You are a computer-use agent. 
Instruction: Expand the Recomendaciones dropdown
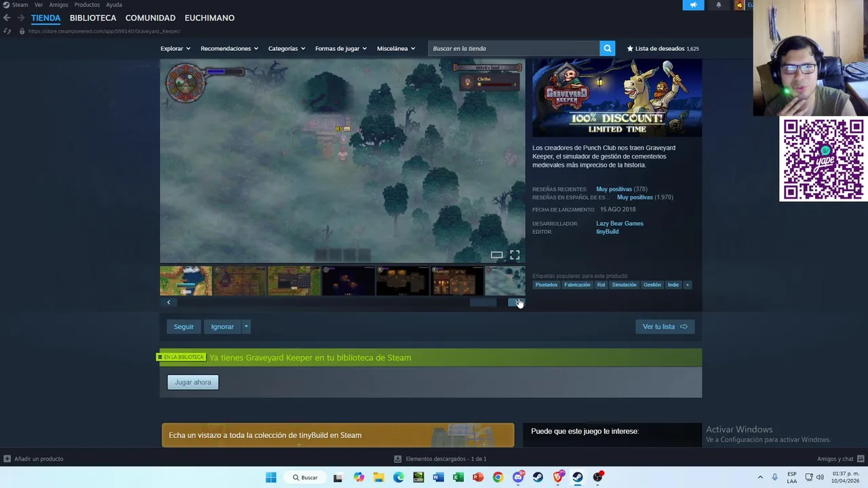tap(229, 48)
